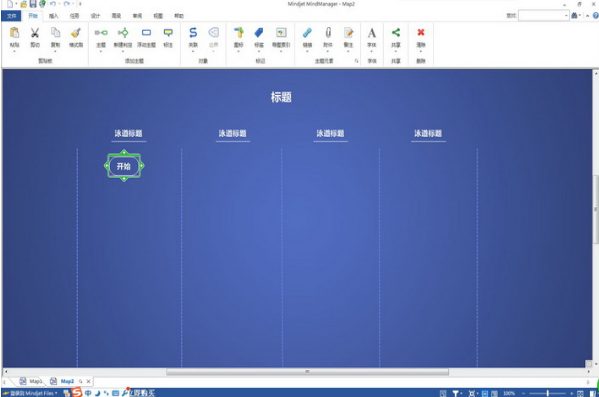Switch to the View ribbon tab

pos(158,16)
